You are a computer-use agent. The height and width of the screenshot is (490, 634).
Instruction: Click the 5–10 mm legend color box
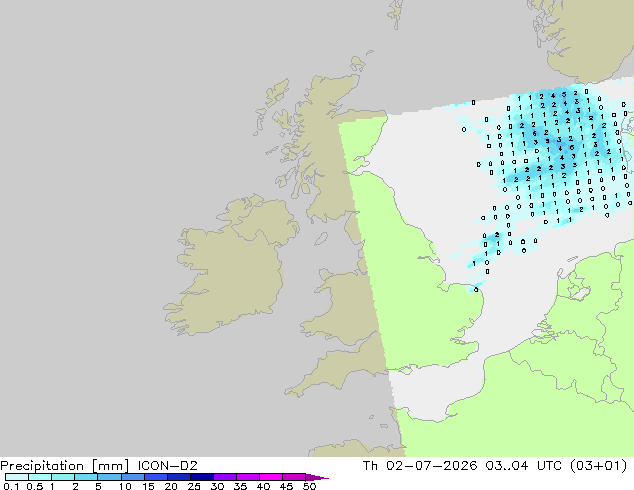[109, 477]
